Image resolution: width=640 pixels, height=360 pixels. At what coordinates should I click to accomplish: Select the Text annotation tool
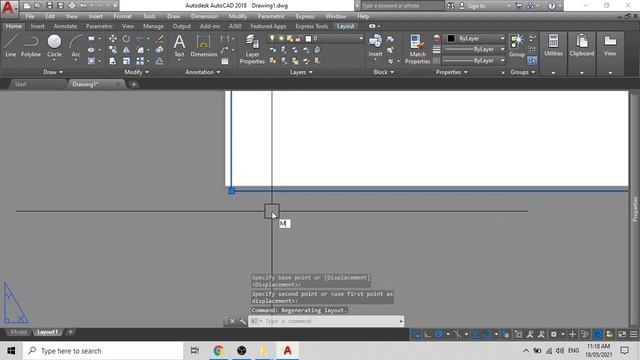point(179,46)
